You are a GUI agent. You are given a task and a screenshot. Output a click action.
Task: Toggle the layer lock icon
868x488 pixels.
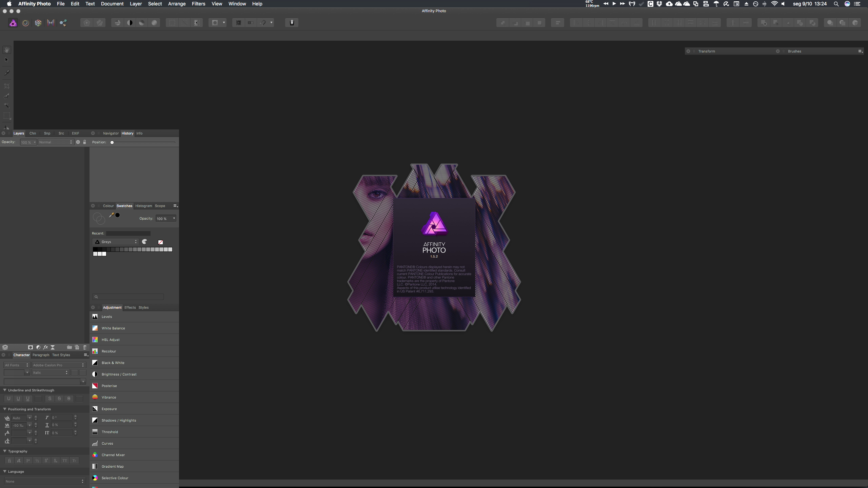tap(85, 142)
